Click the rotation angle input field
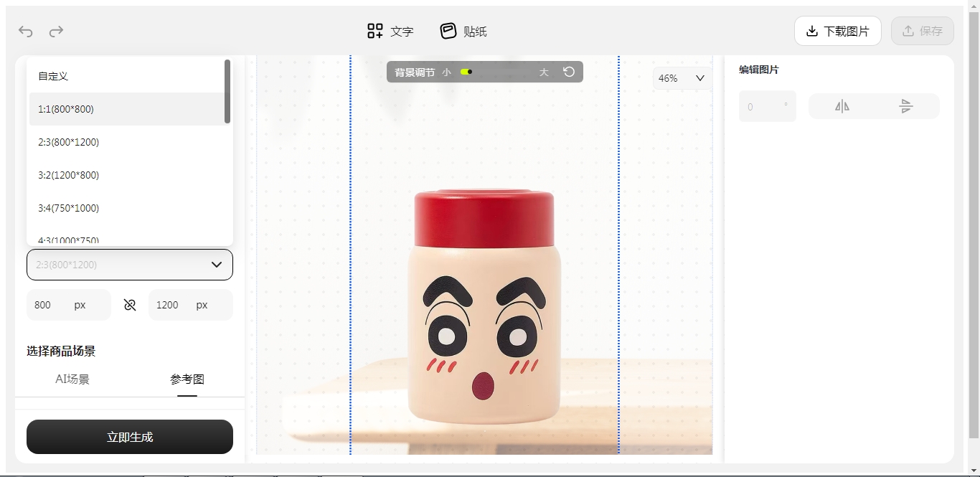The height and width of the screenshot is (477, 980). 768,107
